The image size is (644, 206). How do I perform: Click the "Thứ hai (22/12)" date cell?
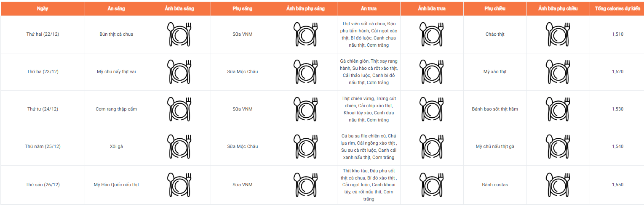coord(43,34)
